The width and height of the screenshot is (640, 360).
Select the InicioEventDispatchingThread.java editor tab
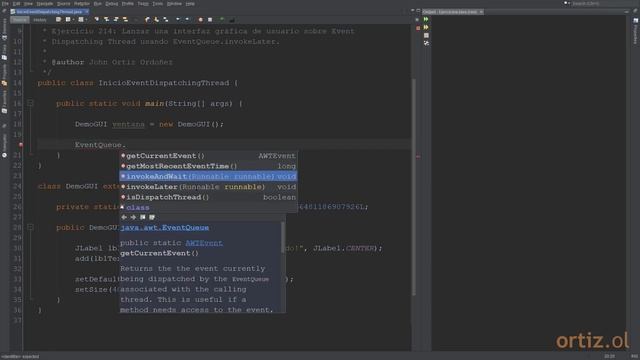pos(49,12)
